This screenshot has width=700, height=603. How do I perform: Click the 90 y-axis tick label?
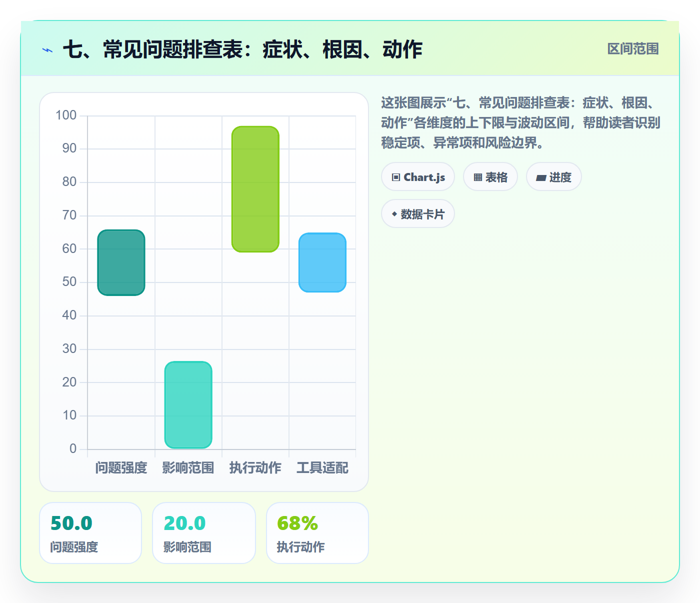pyautogui.click(x=69, y=148)
